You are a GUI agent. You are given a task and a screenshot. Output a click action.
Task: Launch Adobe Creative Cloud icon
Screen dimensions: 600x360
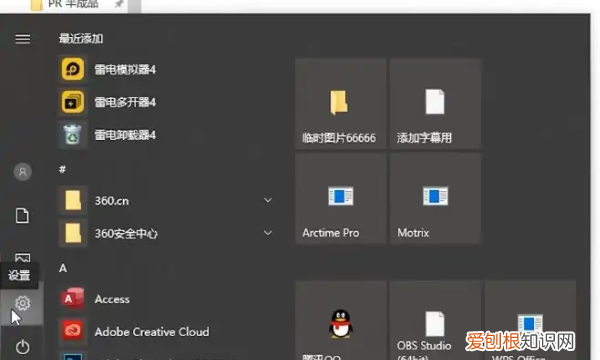pos(73,331)
